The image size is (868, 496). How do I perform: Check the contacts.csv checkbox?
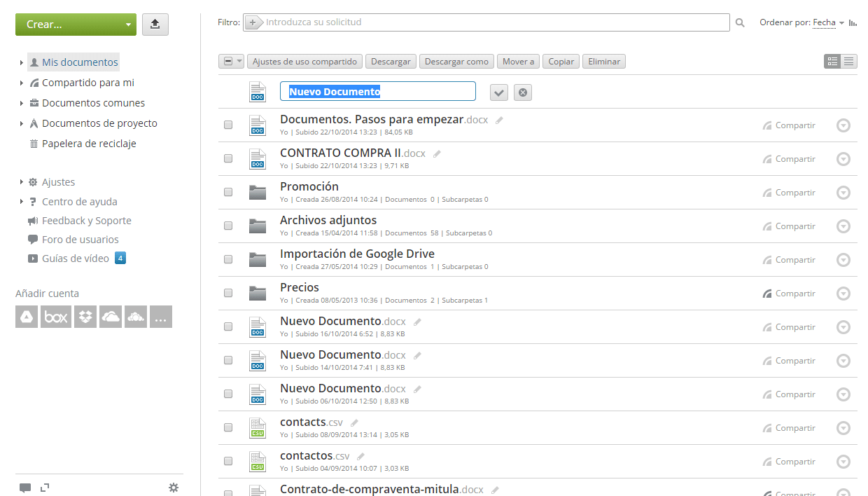coord(228,427)
